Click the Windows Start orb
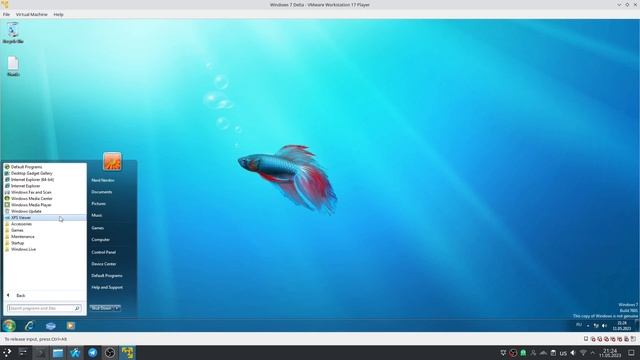This screenshot has height=360, width=640. tap(9, 325)
